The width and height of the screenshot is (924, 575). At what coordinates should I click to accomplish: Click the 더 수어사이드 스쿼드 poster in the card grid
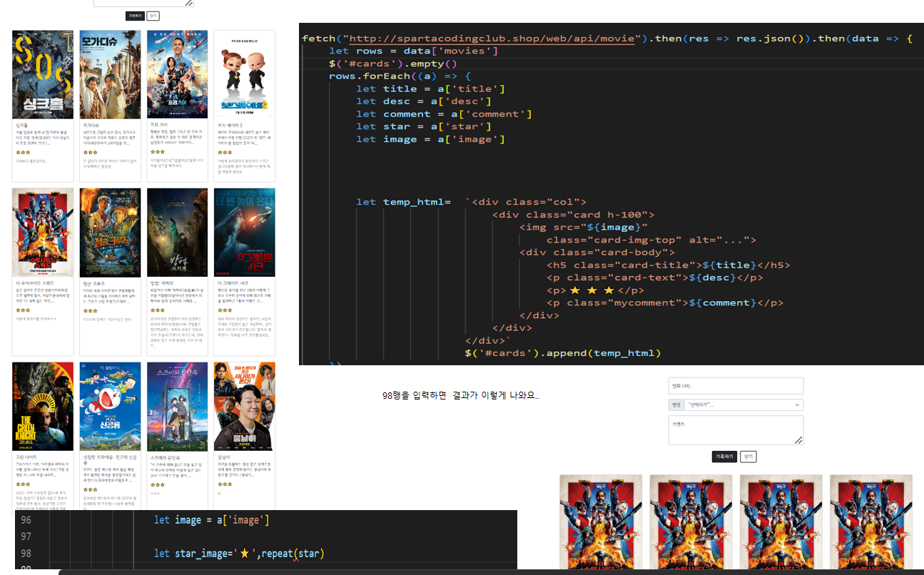(x=43, y=233)
